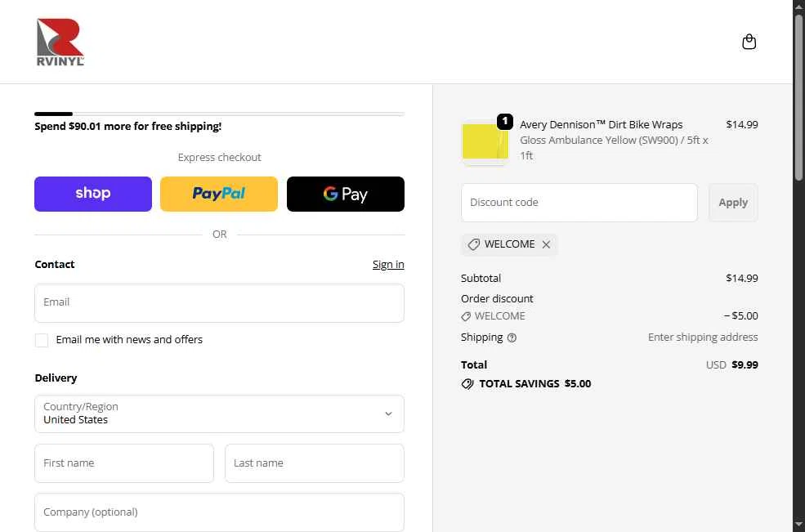Pay with Google Pay button
Screen dimensions: 805x532
[x=346, y=194]
